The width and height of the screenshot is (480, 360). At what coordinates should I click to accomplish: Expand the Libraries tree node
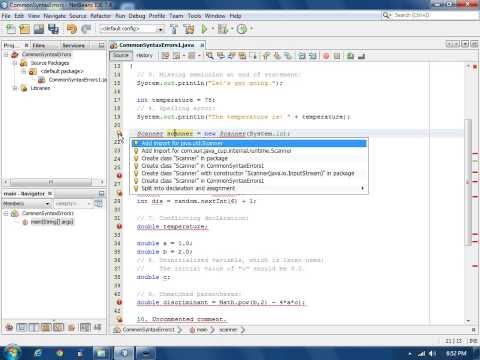pyautogui.click(x=15, y=88)
